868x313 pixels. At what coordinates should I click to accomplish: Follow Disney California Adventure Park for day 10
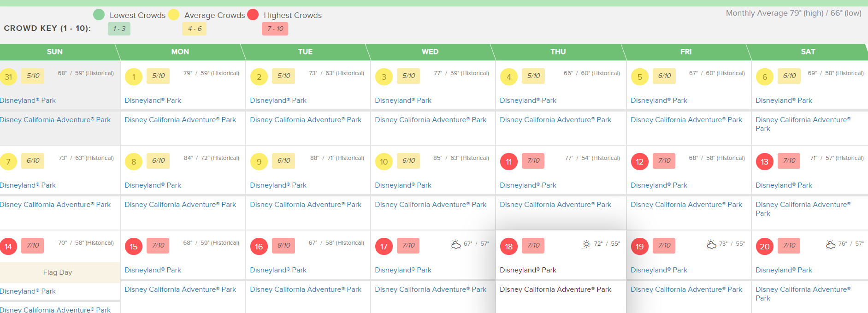[431, 205]
